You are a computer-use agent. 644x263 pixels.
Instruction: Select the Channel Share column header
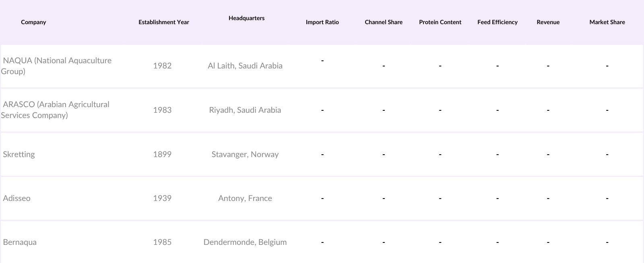(x=383, y=22)
